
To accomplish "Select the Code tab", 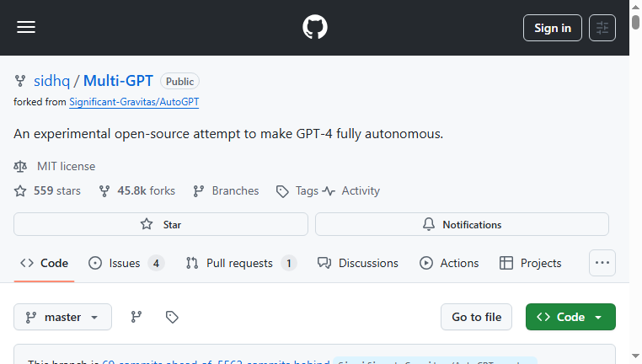I will coord(44,263).
